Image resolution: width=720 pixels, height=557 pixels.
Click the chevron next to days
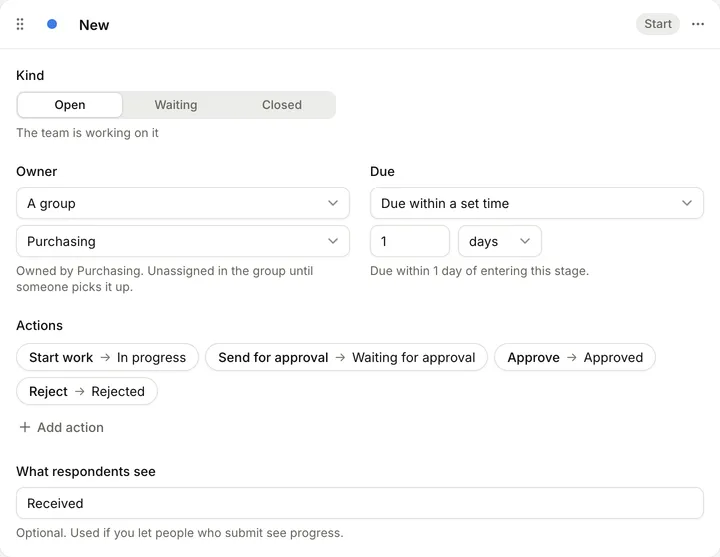(x=525, y=241)
